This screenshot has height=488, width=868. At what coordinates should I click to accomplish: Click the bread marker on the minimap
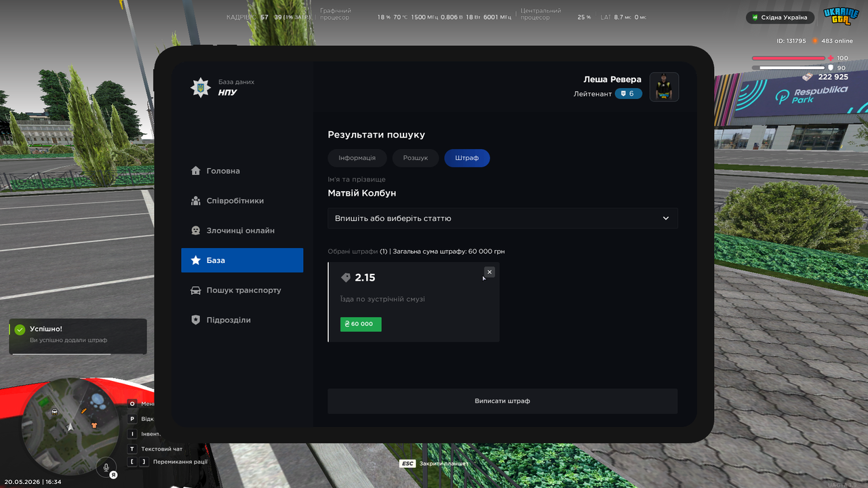coord(84,411)
